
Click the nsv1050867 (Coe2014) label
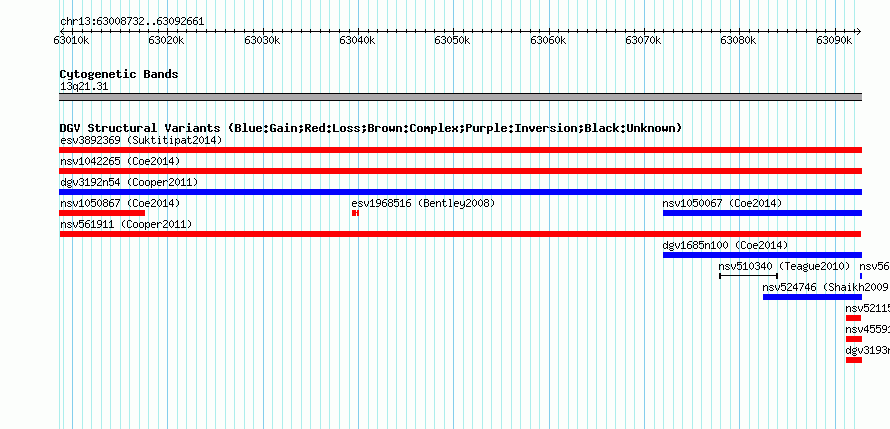pos(120,203)
